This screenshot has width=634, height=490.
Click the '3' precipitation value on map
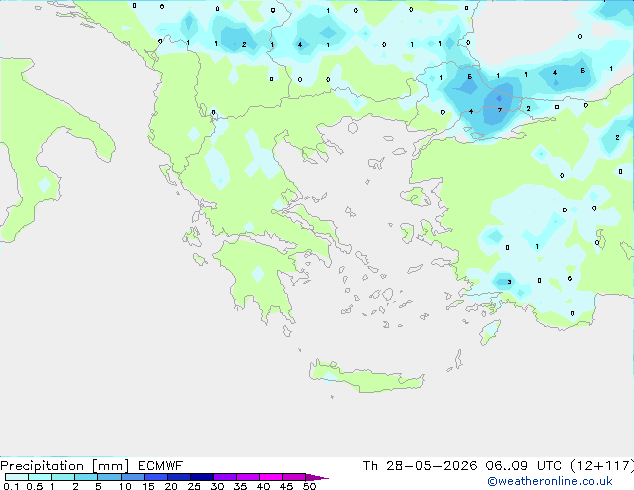point(509,282)
